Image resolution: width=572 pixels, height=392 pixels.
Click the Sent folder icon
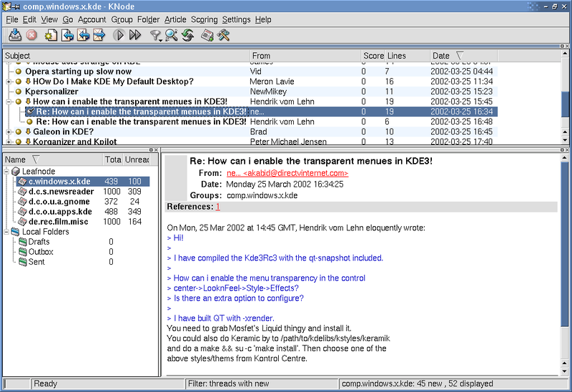tap(23, 262)
